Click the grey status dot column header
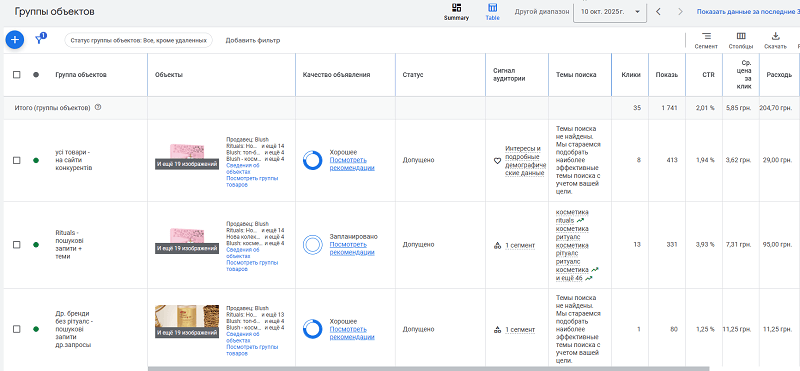The width and height of the screenshot is (800, 371). pos(36,75)
